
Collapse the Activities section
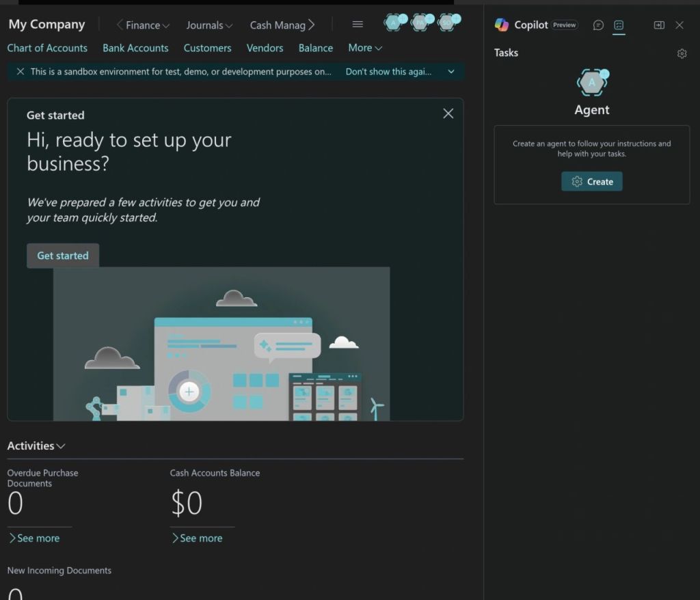point(36,446)
